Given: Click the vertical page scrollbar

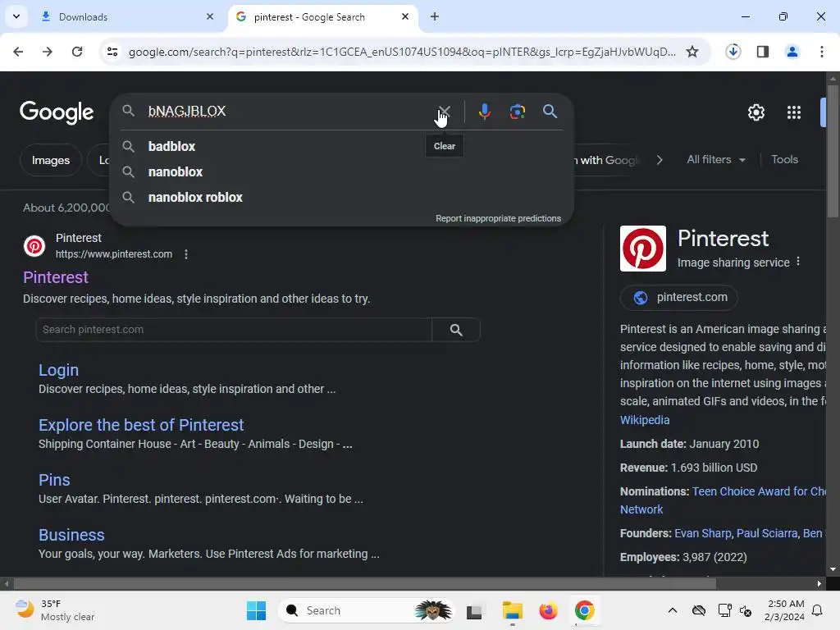Looking at the screenshot, I should 833,153.
